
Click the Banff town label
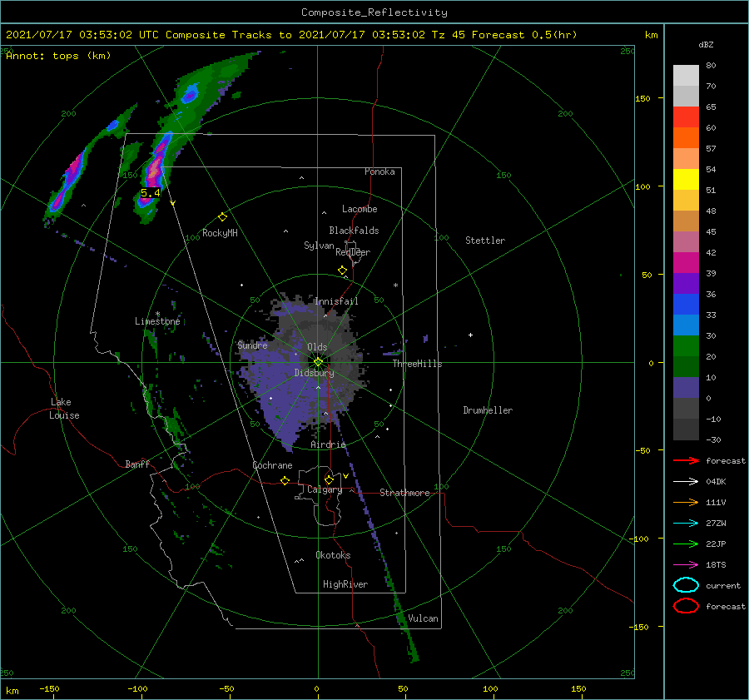(x=137, y=464)
